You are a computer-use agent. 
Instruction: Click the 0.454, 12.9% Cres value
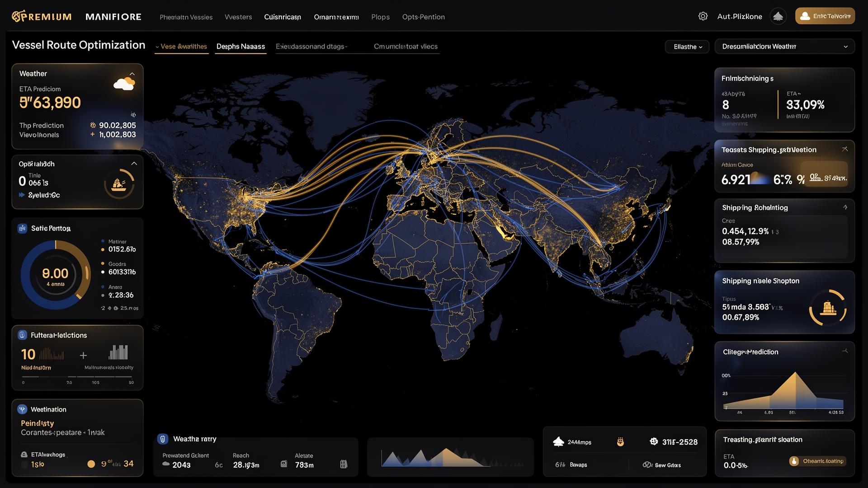[x=745, y=231]
